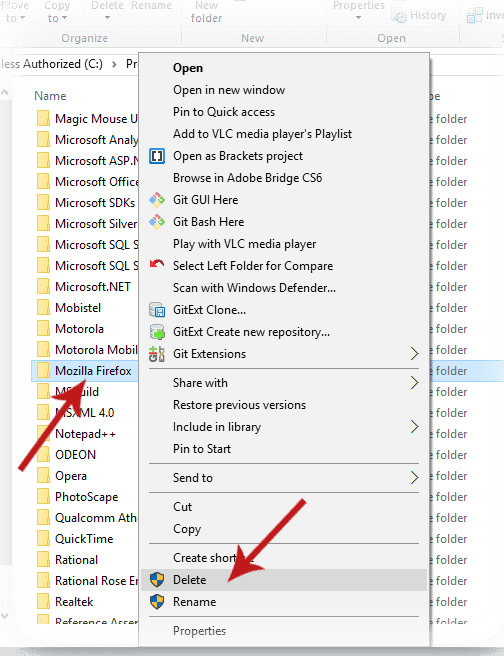Select Pin to Start entry
Image resolution: width=504 pixels, height=656 pixels.
(x=202, y=449)
